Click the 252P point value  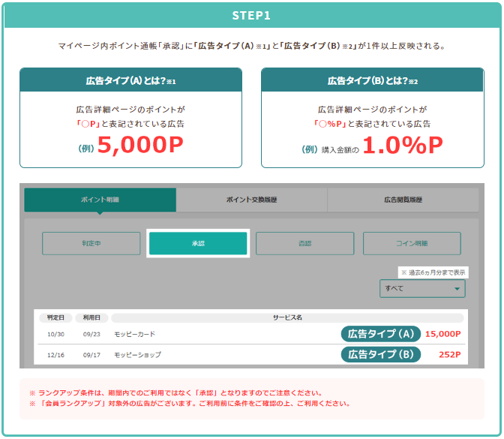click(x=449, y=354)
